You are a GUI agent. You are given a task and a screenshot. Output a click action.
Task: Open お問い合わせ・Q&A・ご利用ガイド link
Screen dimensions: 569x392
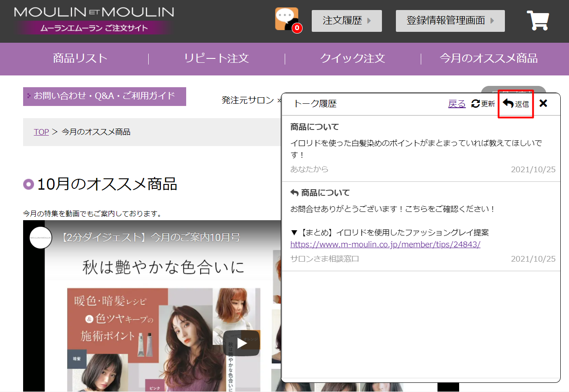(104, 96)
